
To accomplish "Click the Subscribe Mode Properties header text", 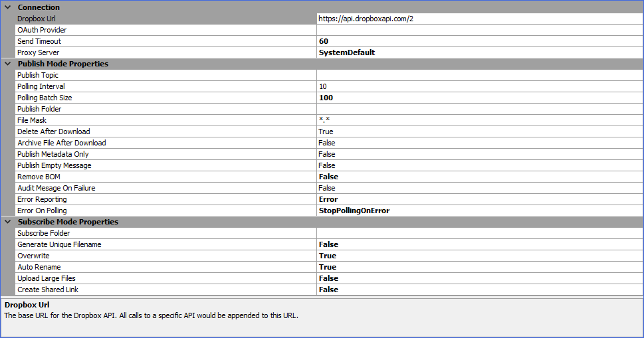I will click(x=68, y=222).
